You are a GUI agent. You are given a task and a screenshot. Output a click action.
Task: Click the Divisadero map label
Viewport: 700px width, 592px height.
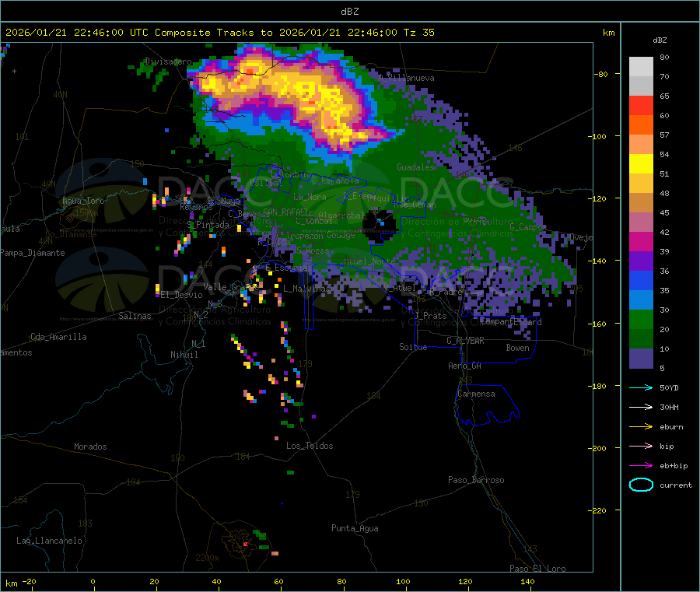click(168, 61)
